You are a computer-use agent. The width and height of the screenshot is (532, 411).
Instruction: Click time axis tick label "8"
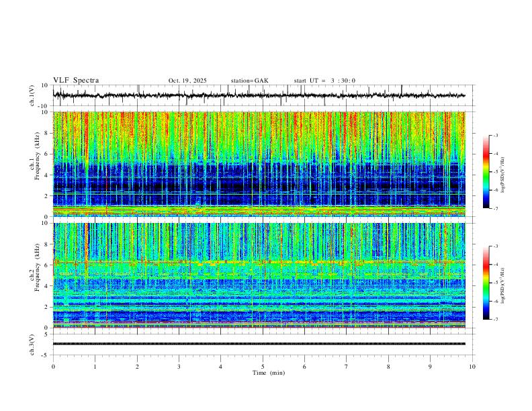[x=388, y=367]
